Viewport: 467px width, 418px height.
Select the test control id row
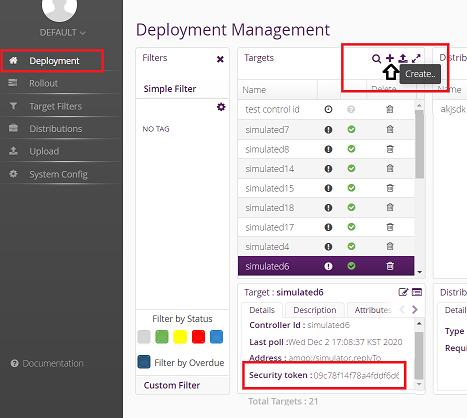tap(326, 110)
